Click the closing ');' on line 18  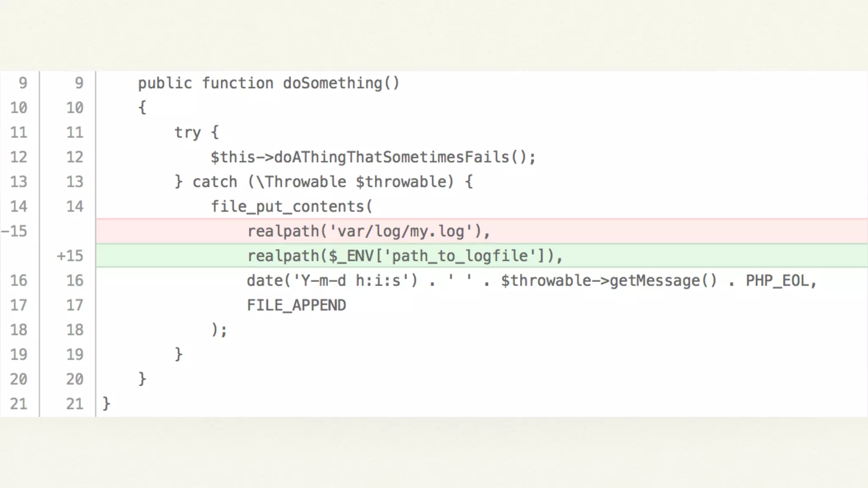219,330
